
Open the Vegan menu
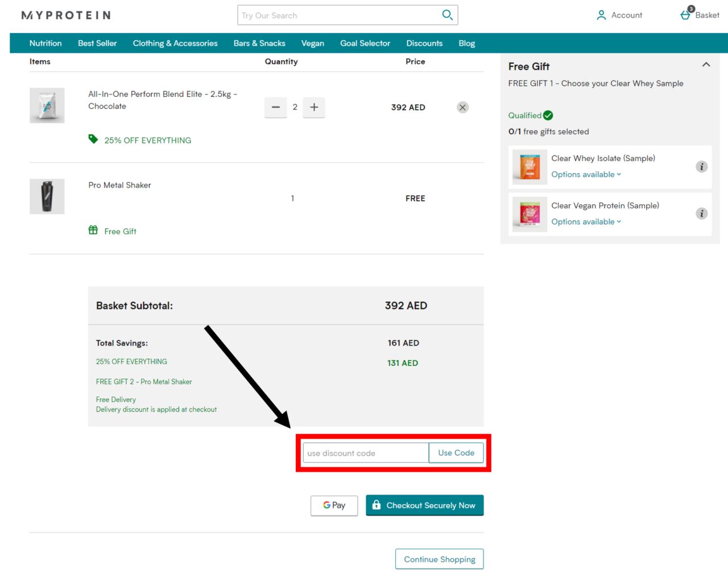point(313,43)
